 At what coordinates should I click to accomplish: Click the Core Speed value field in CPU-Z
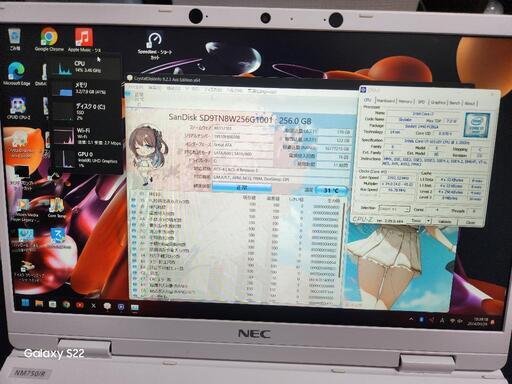(x=398, y=178)
